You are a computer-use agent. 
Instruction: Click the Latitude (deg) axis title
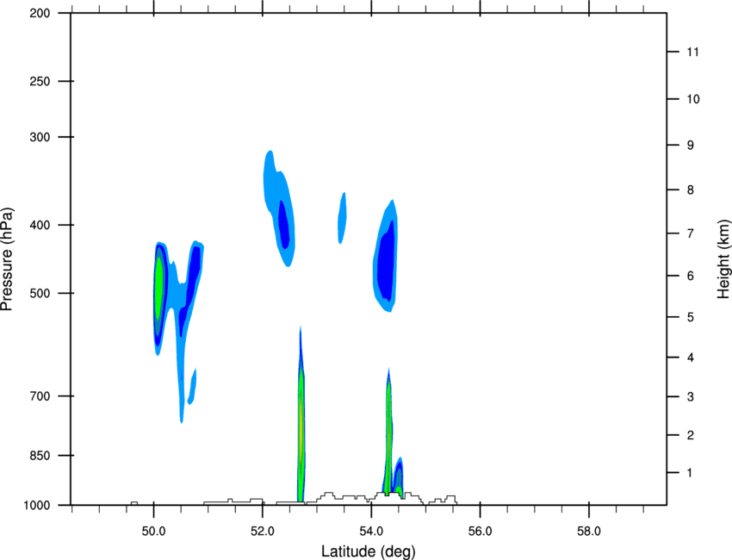[369, 551]
